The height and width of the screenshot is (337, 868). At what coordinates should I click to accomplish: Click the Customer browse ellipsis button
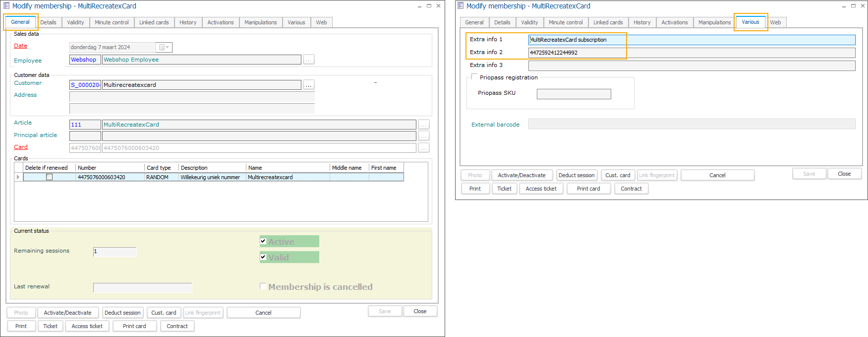click(308, 85)
